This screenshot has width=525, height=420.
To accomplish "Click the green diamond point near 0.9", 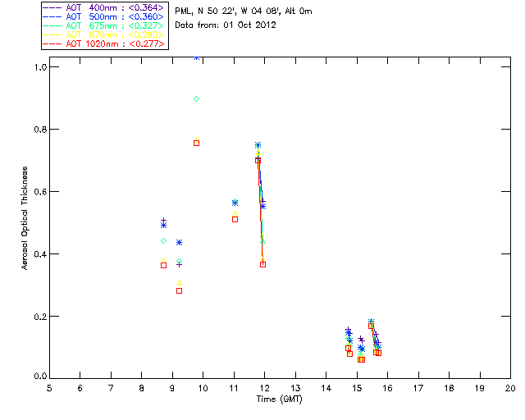I will [197, 98].
